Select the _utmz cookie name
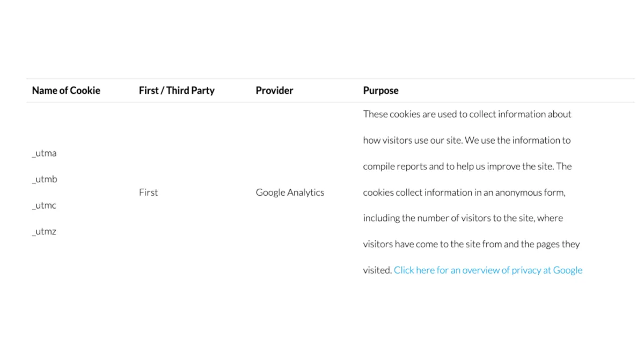 pos(44,232)
